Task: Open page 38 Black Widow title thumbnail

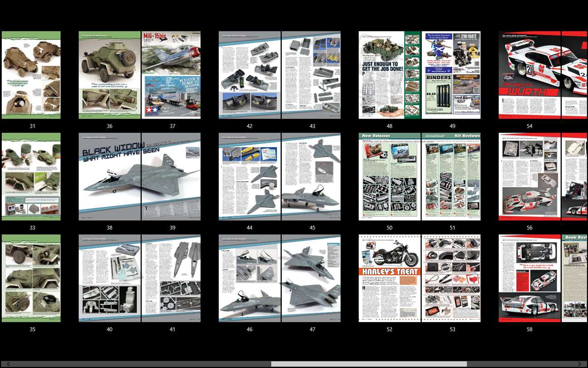Action: coord(110,177)
